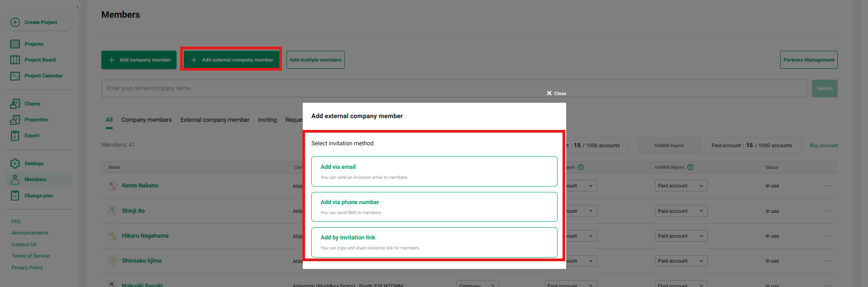This screenshot has width=868, height=287.
Task: Close the Add external company member dialog
Action: [556, 93]
